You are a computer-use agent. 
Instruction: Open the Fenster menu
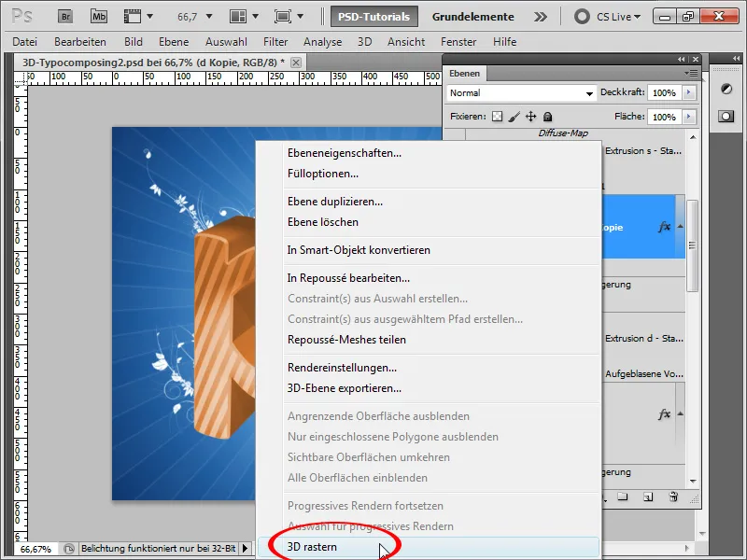[458, 42]
